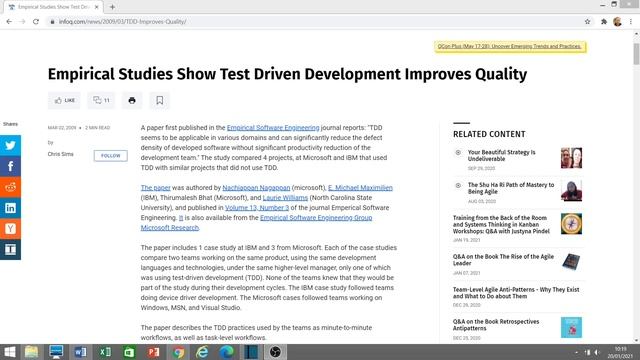The image size is (640, 360).
Task: Click author name Chris Sims
Action: [x=60, y=154]
